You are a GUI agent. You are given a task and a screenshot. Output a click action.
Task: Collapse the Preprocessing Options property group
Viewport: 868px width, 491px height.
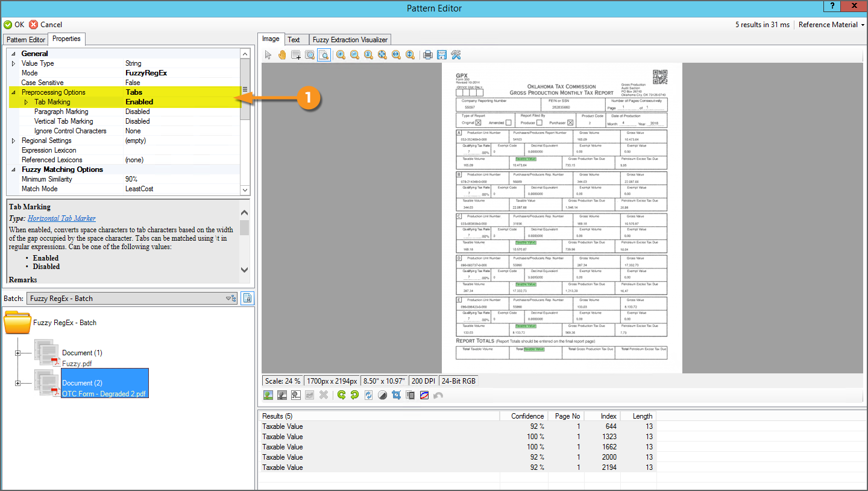(13, 92)
